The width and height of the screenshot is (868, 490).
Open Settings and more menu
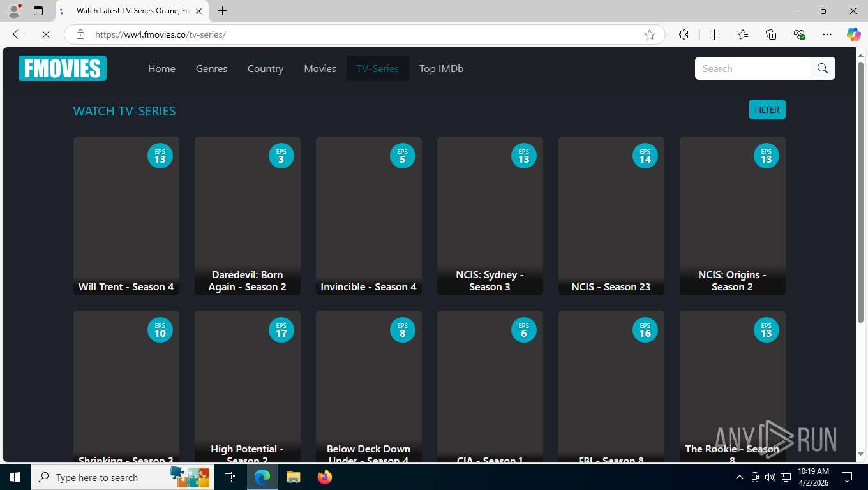(x=827, y=34)
